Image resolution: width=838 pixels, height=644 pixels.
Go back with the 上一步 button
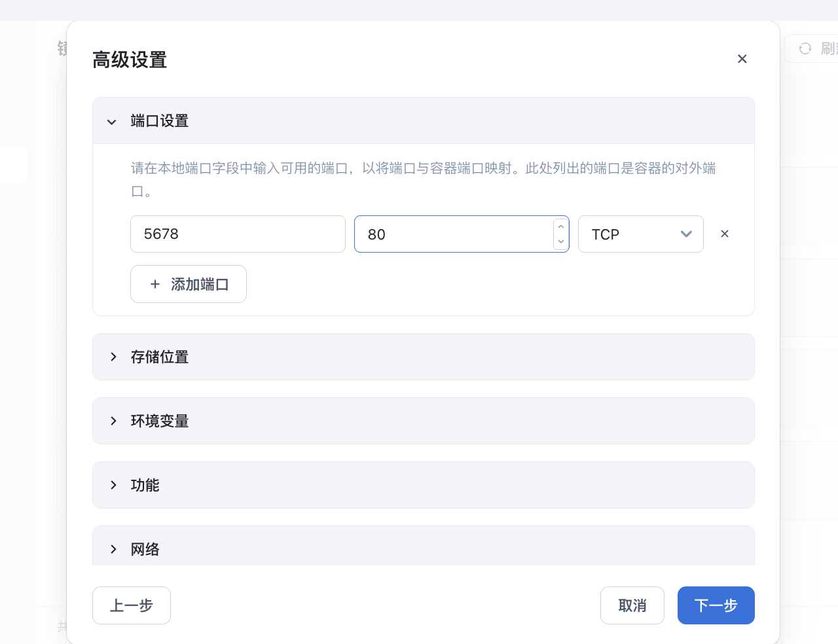click(132, 605)
